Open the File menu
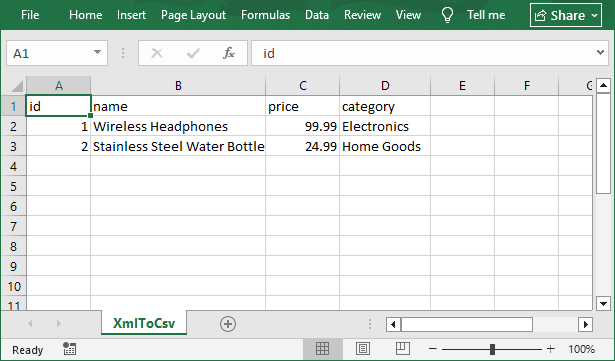 [x=30, y=15]
